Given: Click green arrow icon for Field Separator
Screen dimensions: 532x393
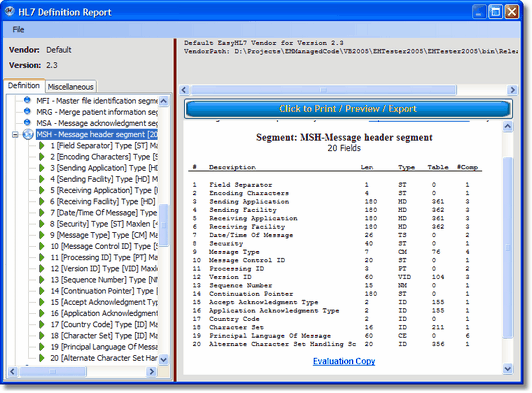Looking at the screenshot, I should point(42,146).
